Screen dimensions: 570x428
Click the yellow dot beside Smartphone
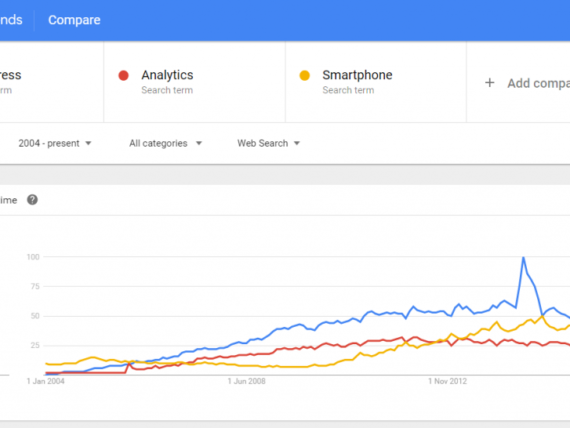point(305,75)
